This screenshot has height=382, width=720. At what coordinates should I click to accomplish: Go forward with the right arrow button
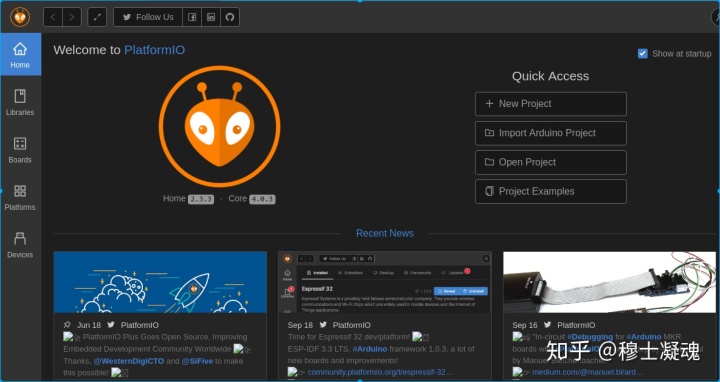pos(72,17)
